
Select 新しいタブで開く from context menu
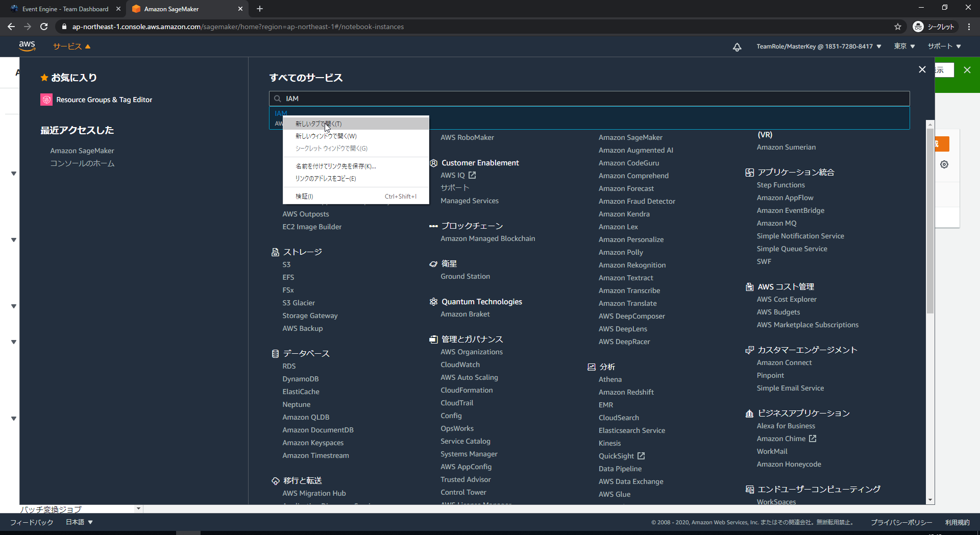pyautogui.click(x=356, y=124)
